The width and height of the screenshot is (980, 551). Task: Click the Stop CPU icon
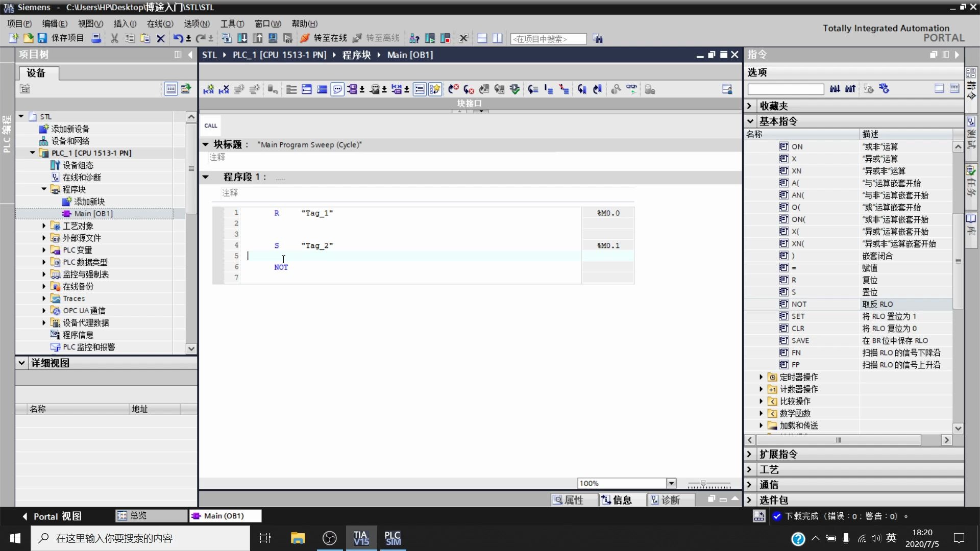coord(445,38)
